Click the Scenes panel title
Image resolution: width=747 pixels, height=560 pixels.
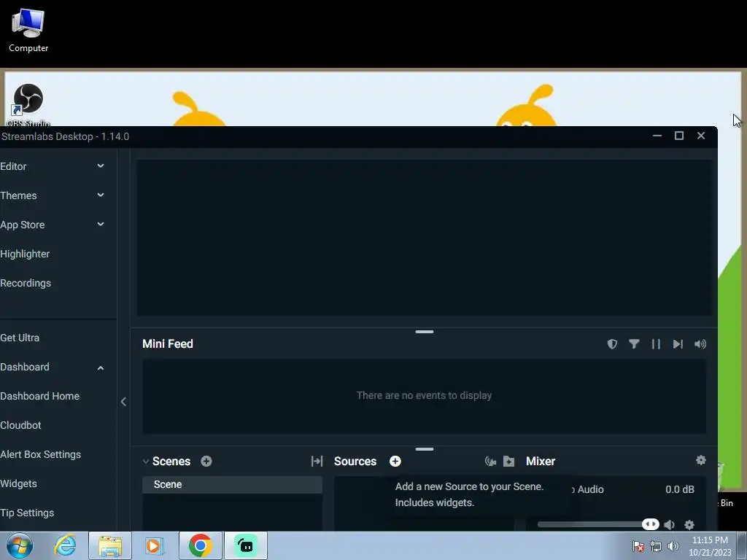pyautogui.click(x=171, y=461)
